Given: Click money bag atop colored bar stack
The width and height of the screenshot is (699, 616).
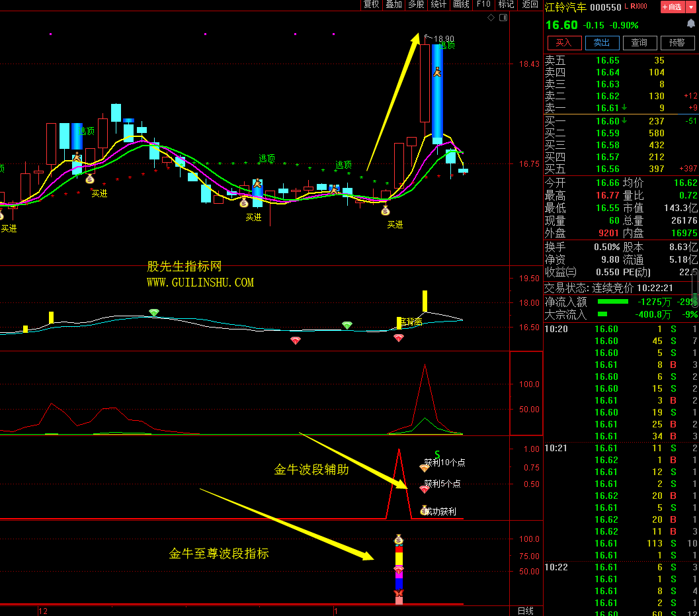Looking at the screenshot, I should pos(399,539).
